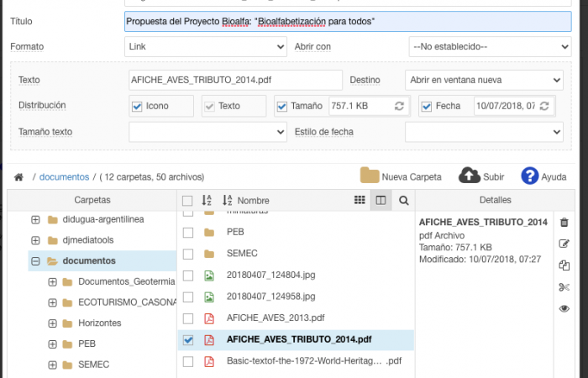Select the Horizontes folder in tree
This screenshot has height=378, width=588.
(99, 323)
